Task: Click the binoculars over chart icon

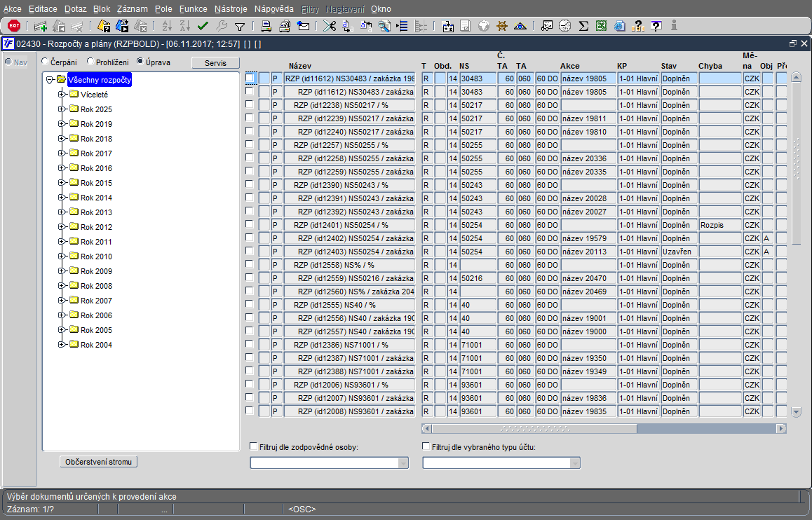Action: point(547,26)
